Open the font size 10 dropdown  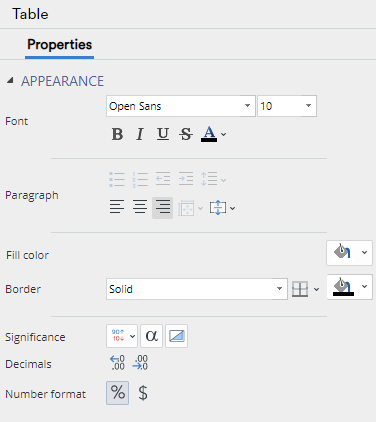click(287, 106)
